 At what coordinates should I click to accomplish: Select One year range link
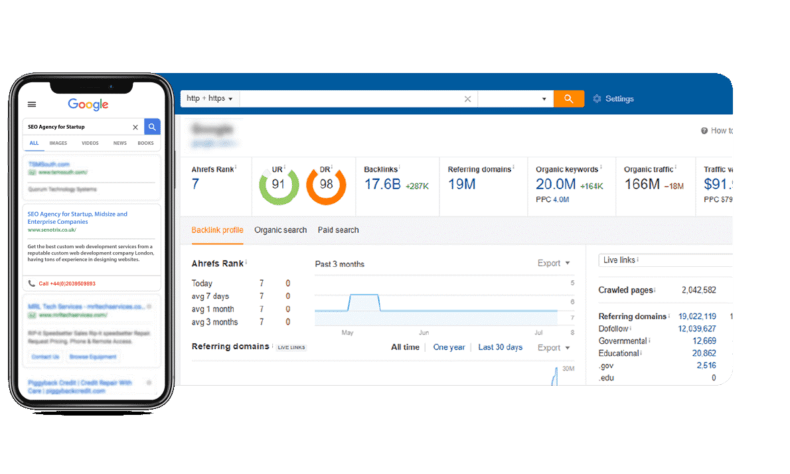[x=449, y=347]
